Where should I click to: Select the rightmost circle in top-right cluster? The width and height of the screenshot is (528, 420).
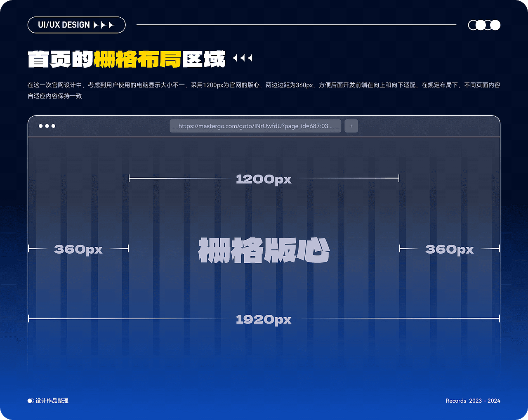pos(495,25)
